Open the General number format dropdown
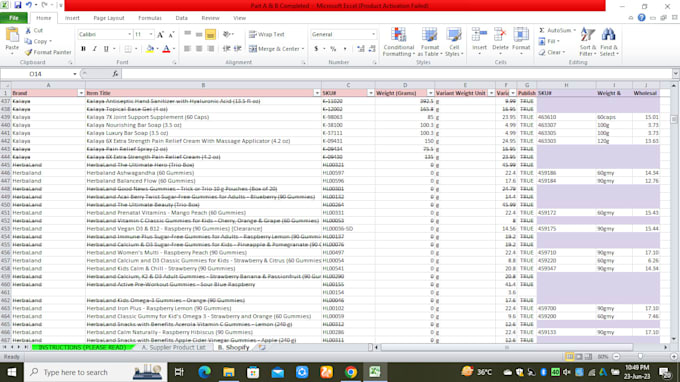680x382 pixels. pyautogui.click(x=373, y=34)
